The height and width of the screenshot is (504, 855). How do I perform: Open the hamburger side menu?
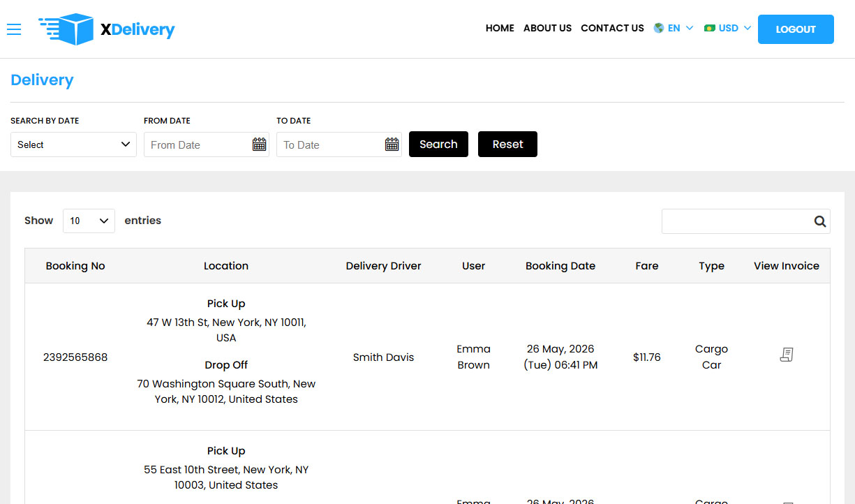click(x=14, y=29)
